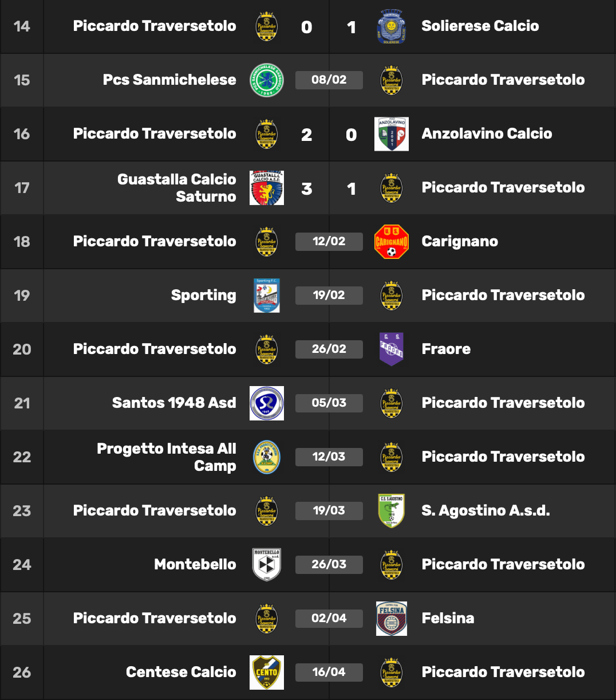Select the Felsina club badge
The height and width of the screenshot is (700, 616).
pos(392,619)
